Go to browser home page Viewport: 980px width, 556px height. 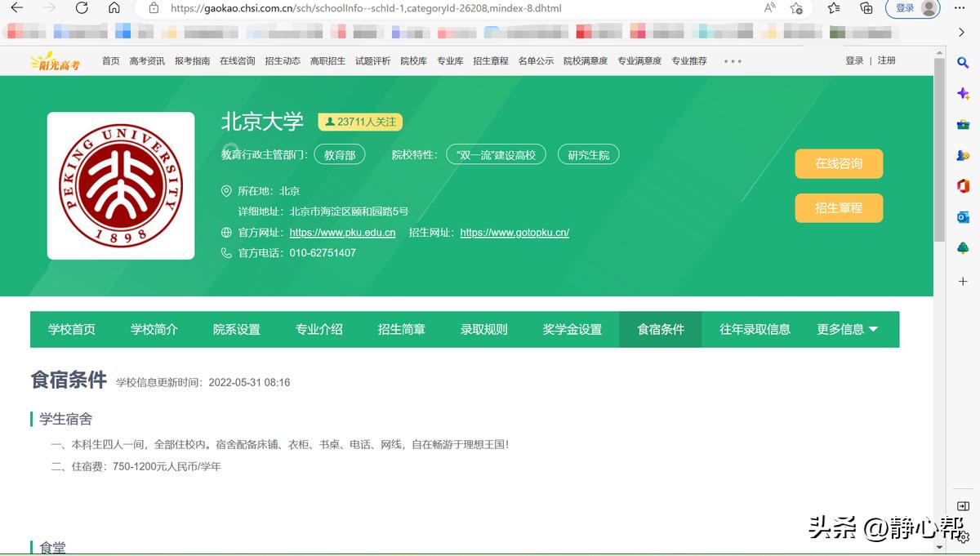pyautogui.click(x=115, y=9)
